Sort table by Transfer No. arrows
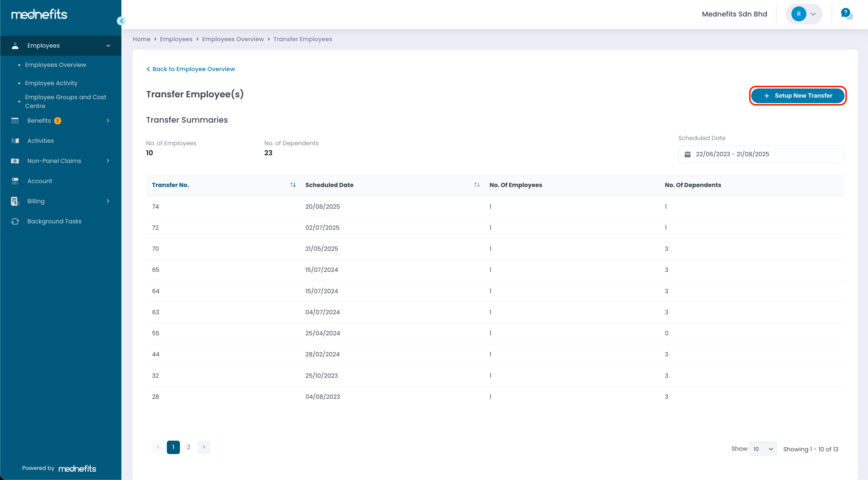Viewport: 868px width, 480px height. coord(293,185)
